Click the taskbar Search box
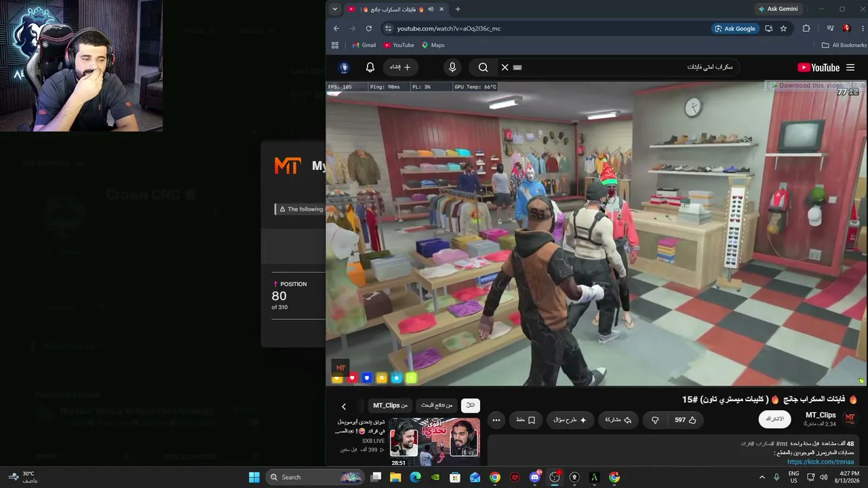Viewport: 868px width, 488px height. [x=315, y=477]
